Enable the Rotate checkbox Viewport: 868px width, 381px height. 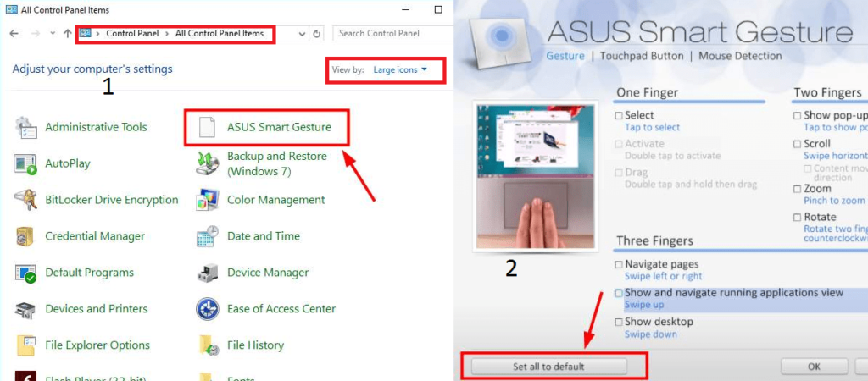[x=797, y=217]
